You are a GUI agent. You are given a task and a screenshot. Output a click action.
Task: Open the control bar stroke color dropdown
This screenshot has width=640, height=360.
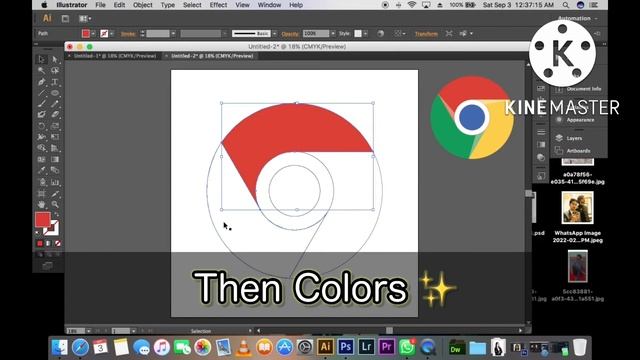(112, 33)
